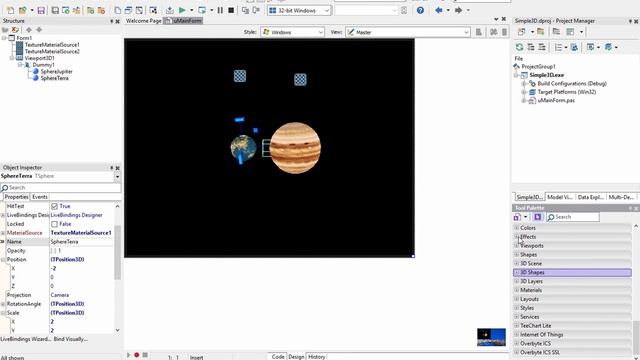Select the Jupiter sphere in the viewport
Viewport: 640px width, 360px height.
coord(295,148)
